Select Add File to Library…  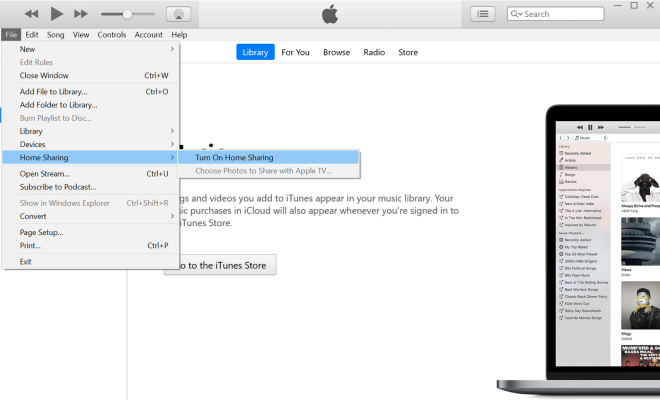pyautogui.click(x=90, y=91)
